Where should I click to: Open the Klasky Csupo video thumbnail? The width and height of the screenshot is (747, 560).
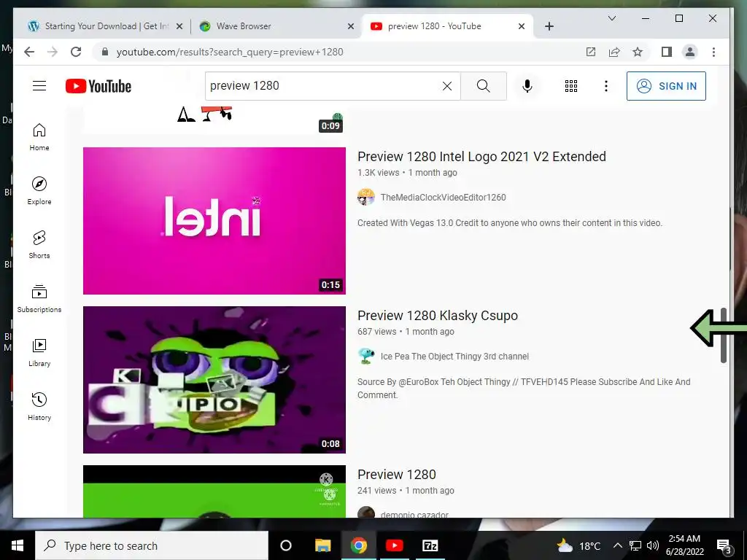point(214,379)
